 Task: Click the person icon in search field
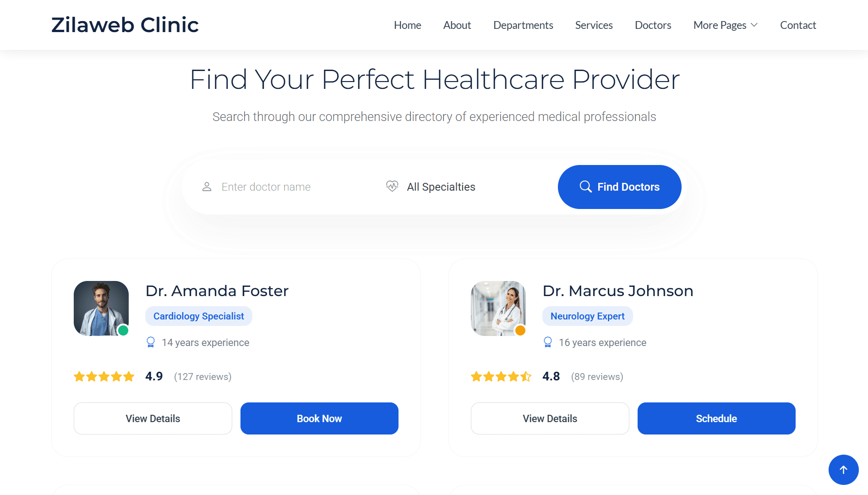click(x=207, y=187)
